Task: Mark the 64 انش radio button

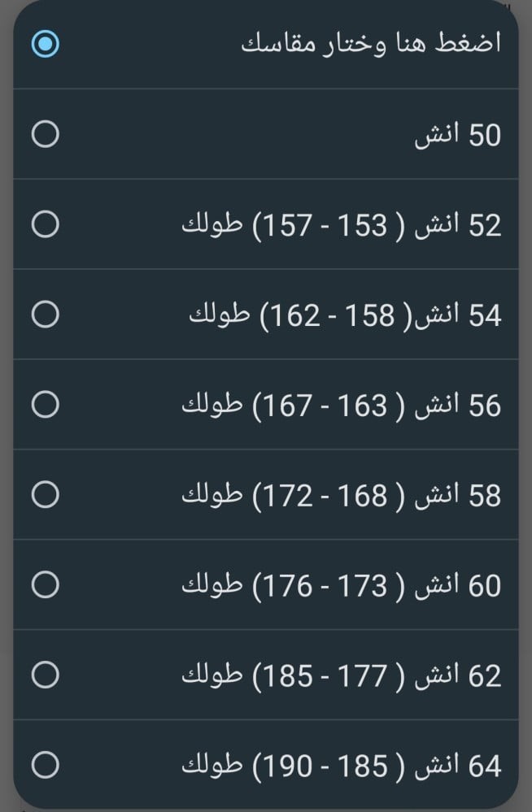Action: click(45, 765)
